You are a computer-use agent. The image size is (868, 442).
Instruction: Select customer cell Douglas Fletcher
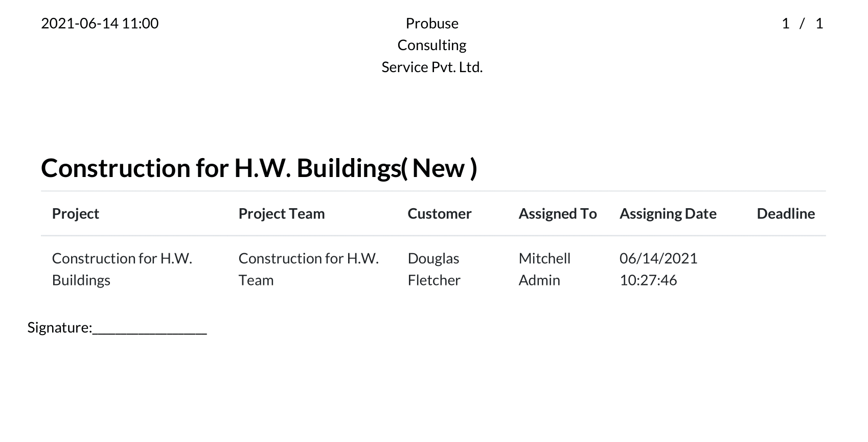click(434, 269)
